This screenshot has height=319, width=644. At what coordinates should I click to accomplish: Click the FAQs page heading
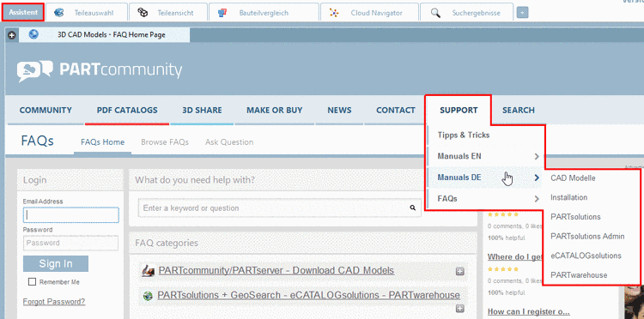(38, 141)
